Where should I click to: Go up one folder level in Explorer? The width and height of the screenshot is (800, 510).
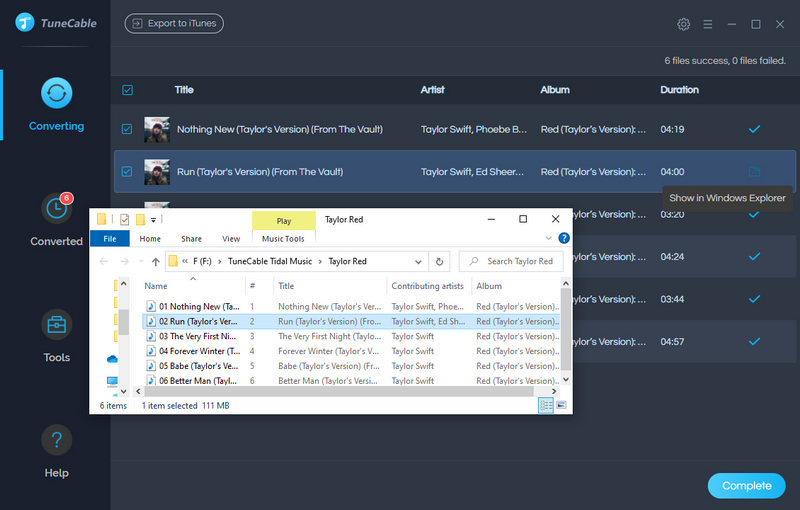(156, 262)
